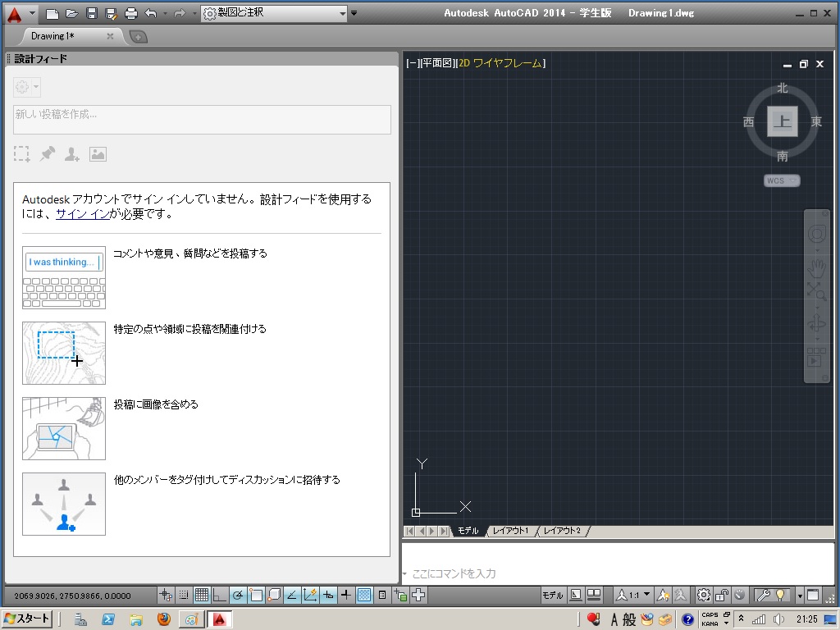Click the lock toolbar/window positions icon
This screenshot has height=630, width=840.
pos(722,595)
